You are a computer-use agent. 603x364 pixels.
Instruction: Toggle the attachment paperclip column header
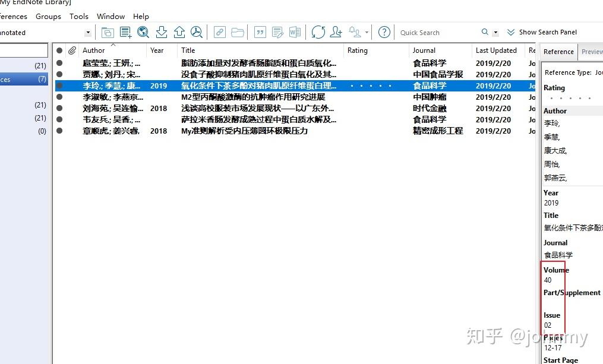click(71, 50)
